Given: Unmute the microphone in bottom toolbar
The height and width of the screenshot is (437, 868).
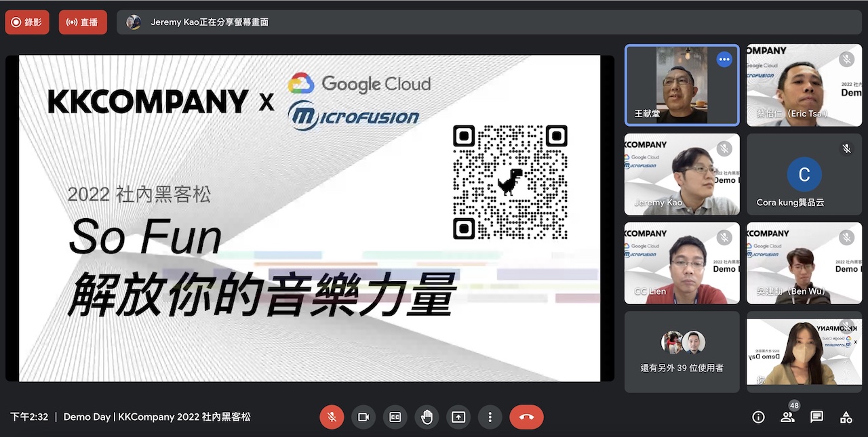Looking at the screenshot, I should 332,417.
